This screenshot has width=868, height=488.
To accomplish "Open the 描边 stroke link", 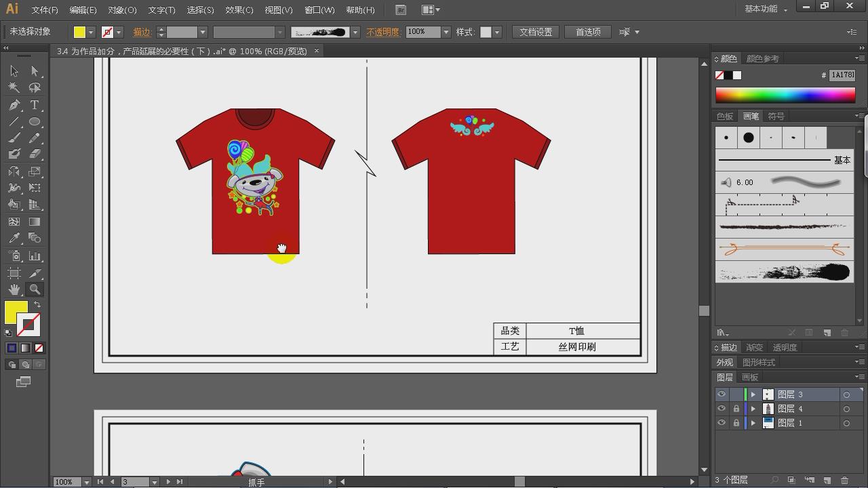I will point(142,32).
